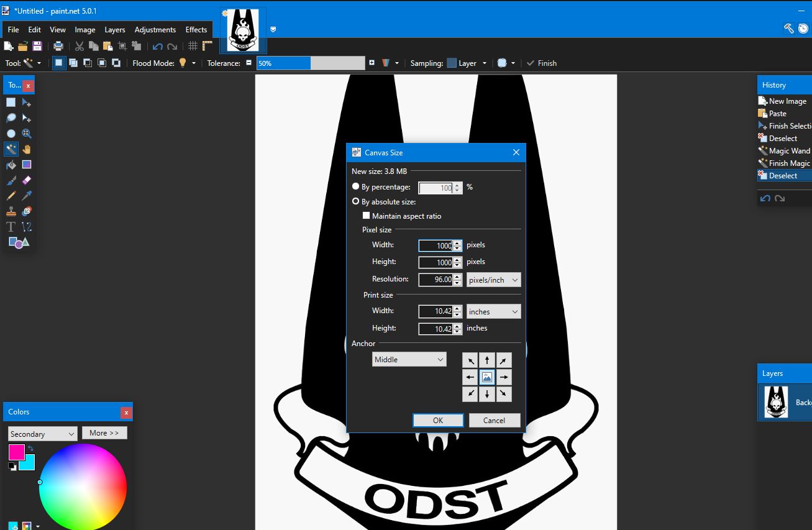Open the File menu
The width and height of the screenshot is (812, 530).
(13, 29)
